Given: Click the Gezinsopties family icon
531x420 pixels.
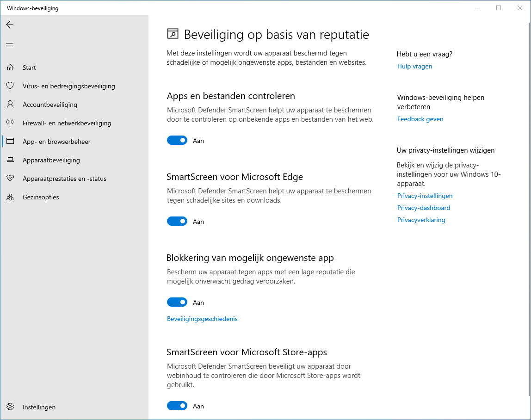Looking at the screenshot, I should (x=10, y=197).
